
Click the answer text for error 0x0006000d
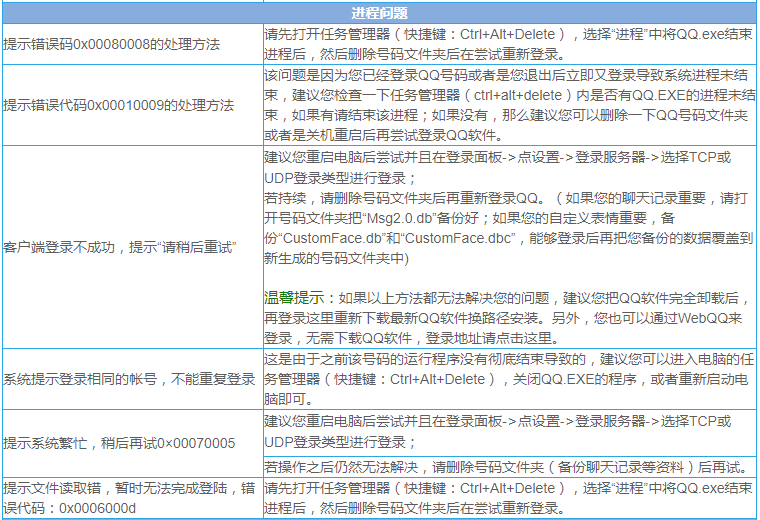[509, 498]
